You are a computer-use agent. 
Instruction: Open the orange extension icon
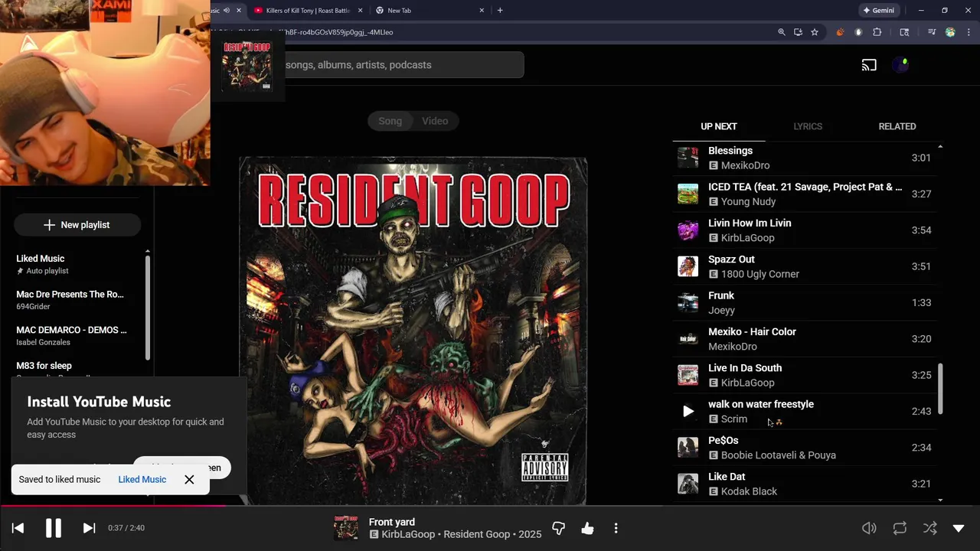point(840,32)
